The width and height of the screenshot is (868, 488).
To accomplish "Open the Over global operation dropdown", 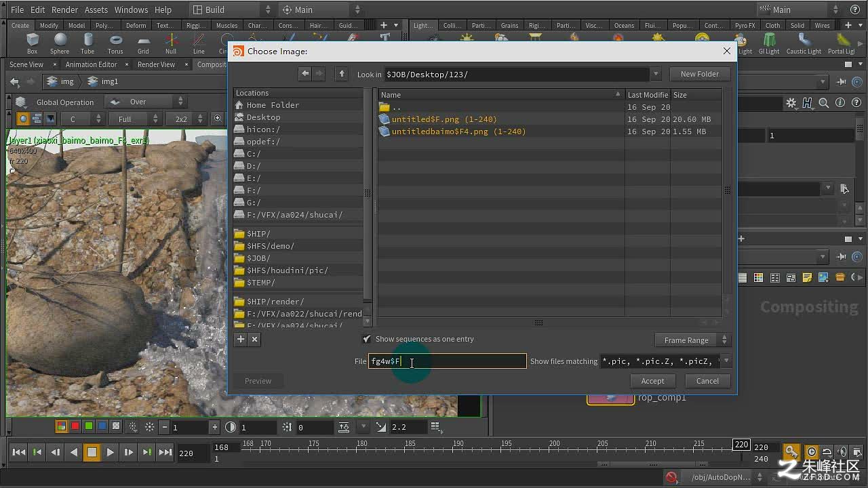I will pos(146,102).
